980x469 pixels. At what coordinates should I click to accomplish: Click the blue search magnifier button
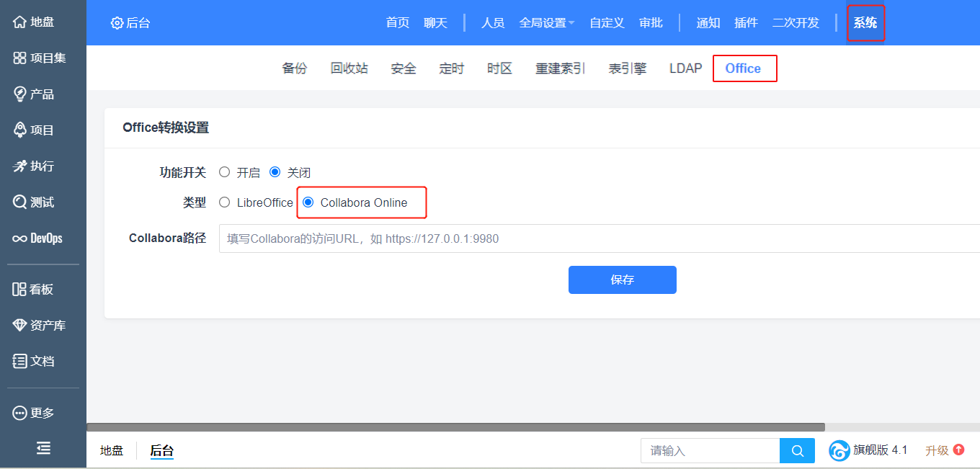pyautogui.click(x=797, y=451)
